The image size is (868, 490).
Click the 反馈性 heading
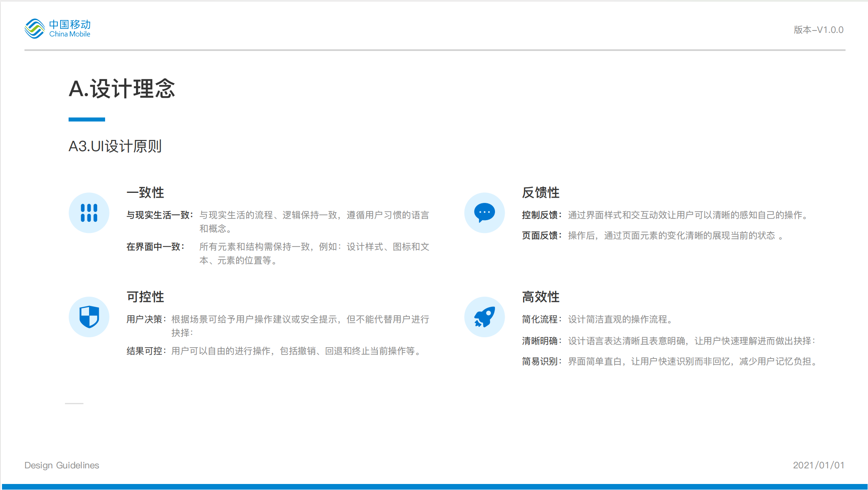(x=540, y=192)
